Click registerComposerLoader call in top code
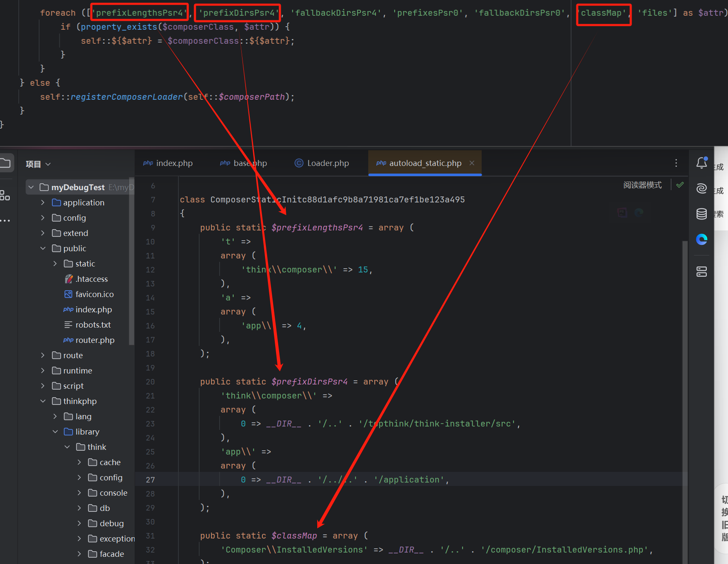This screenshot has height=564, width=728. coord(127,97)
